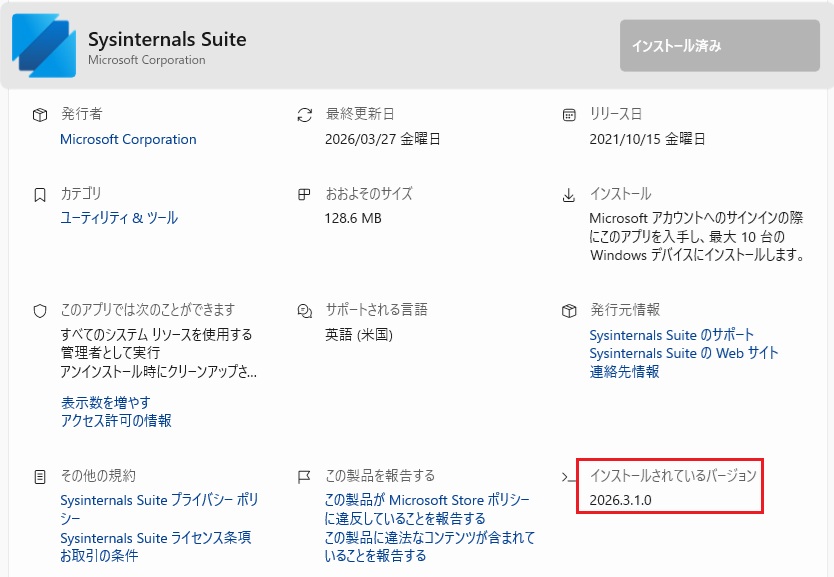Click the bookmark icon next to カテゴリ
This screenshot has height=577, width=834.
point(40,195)
